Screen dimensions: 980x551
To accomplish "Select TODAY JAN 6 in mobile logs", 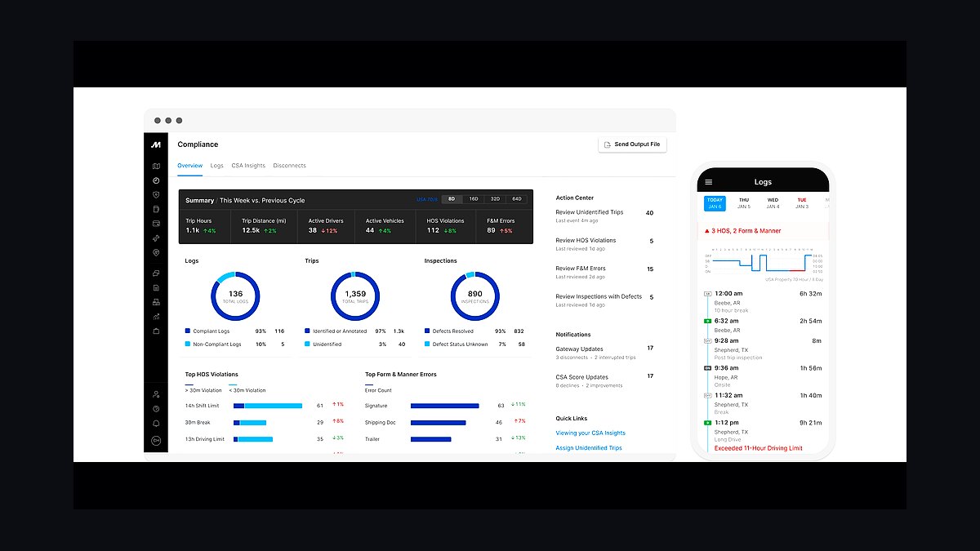I will pos(715,203).
